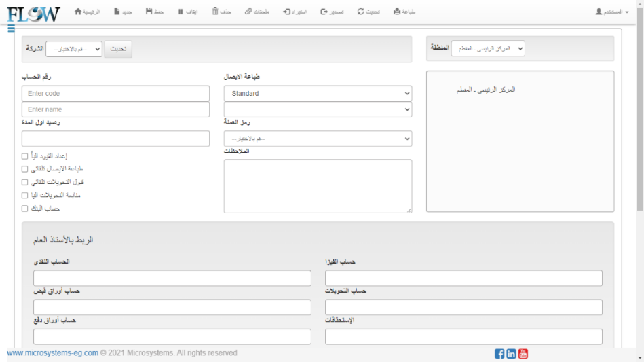Open the www.microsystems-eg.com link
Viewport: 644px width, 362px height.
click(52, 353)
